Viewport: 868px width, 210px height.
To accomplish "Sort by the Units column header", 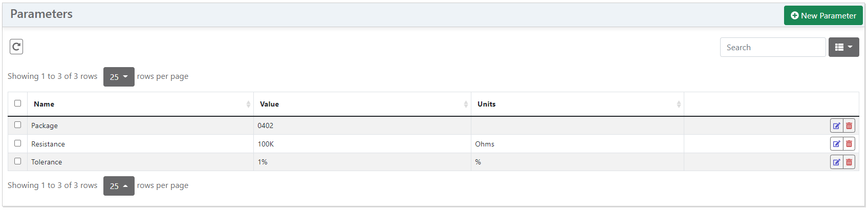I will (487, 104).
